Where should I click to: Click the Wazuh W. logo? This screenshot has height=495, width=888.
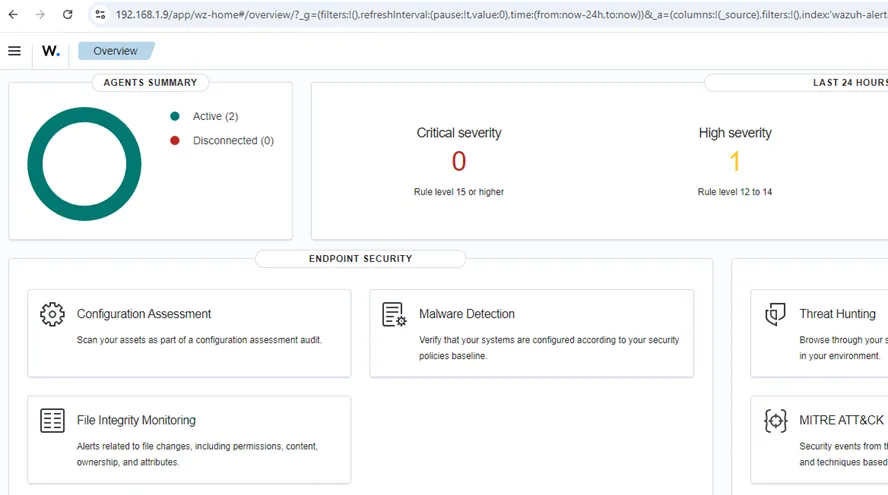click(50, 51)
